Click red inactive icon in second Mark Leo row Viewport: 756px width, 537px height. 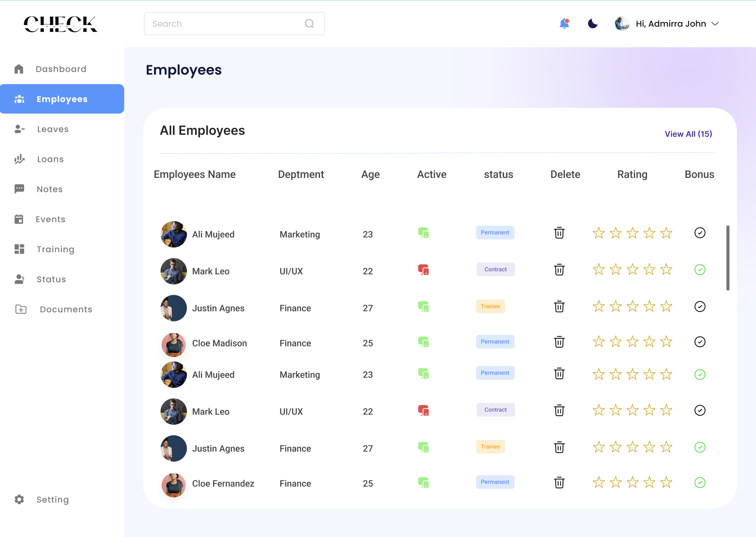click(x=423, y=410)
